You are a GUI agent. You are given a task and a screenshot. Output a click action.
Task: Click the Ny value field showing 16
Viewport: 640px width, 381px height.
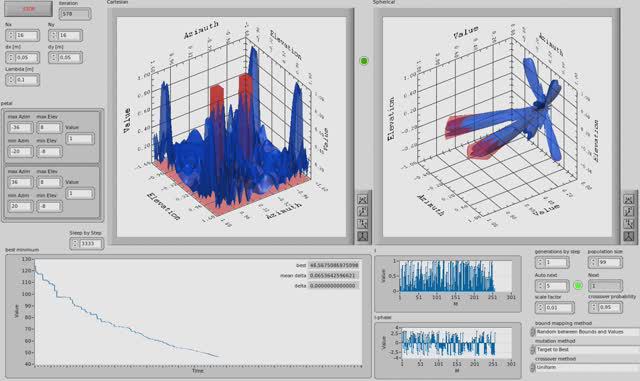point(70,36)
